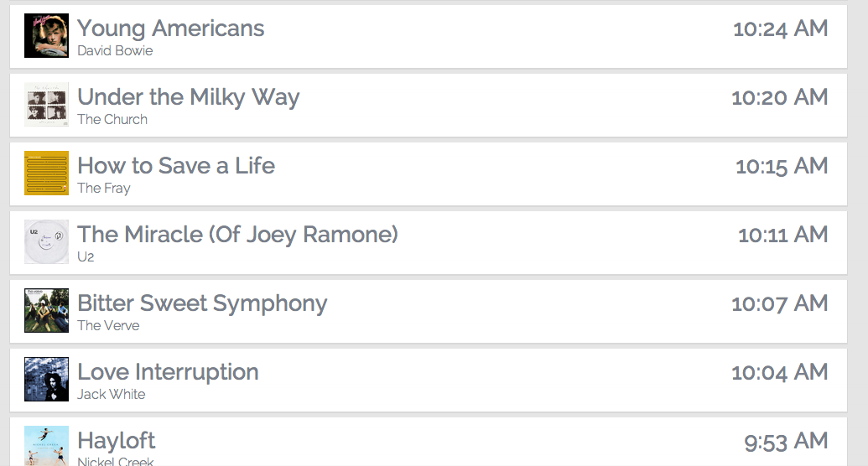Click the 10:07 AM timestamp for The Verve
The width and height of the screenshot is (868, 466).
point(780,304)
